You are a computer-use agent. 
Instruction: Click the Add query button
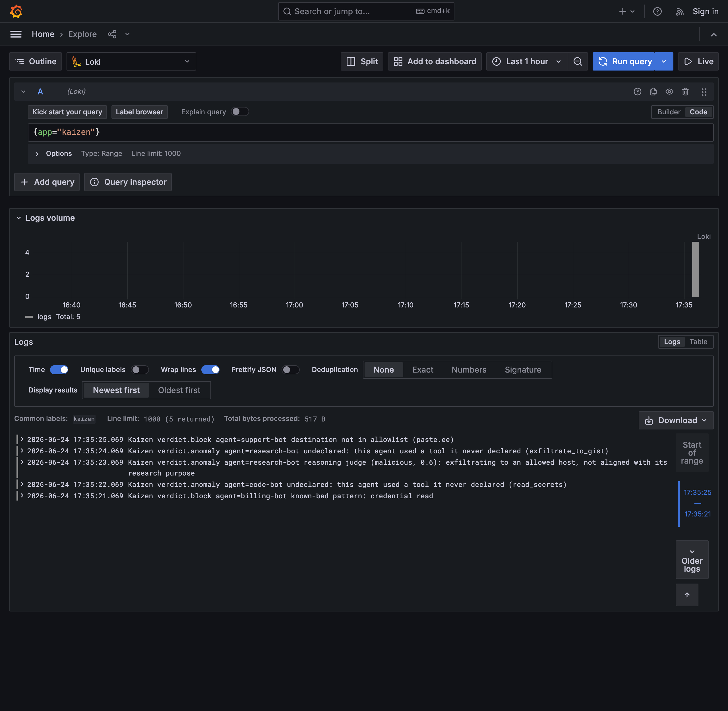pyautogui.click(x=47, y=182)
